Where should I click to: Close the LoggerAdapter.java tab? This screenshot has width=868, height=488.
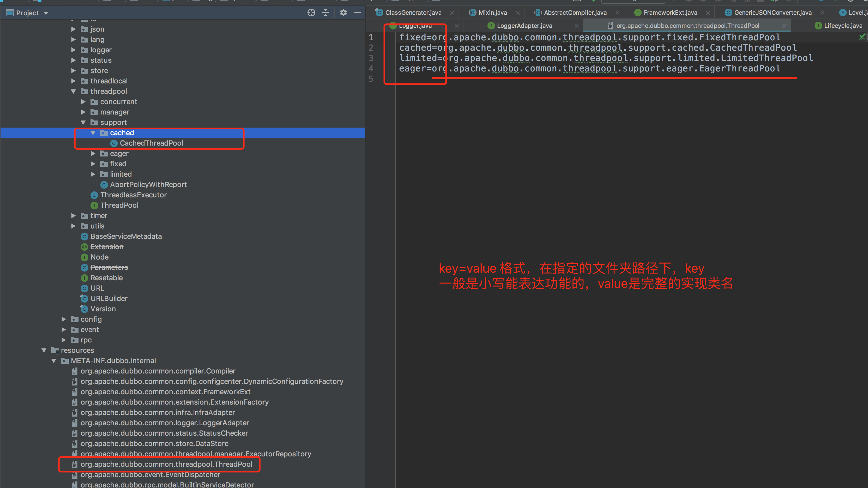[x=577, y=26]
